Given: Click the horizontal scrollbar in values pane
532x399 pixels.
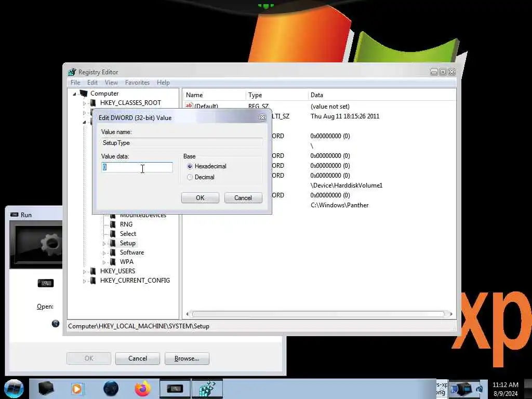Looking at the screenshot, I should click(x=318, y=314).
